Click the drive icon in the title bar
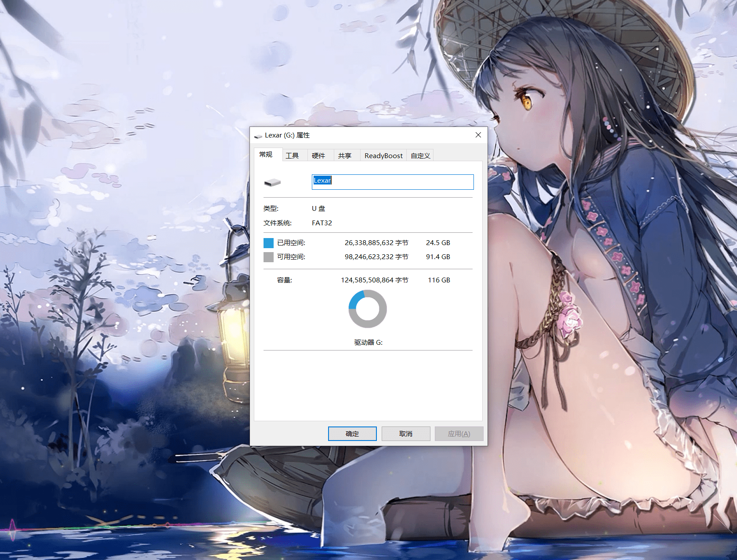737x560 pixels. pyautogui.click(x=258, y=136)
